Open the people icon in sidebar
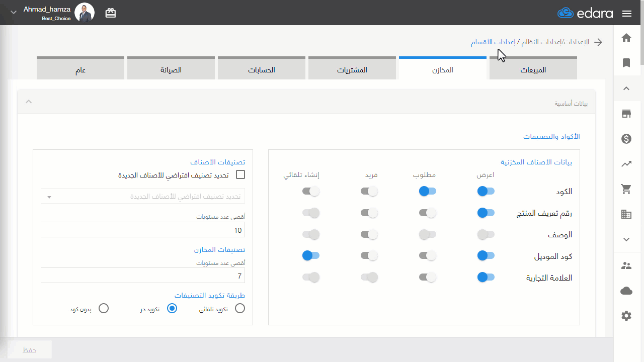The height and width of the screenshot is (362, 644). pos(626,265)
